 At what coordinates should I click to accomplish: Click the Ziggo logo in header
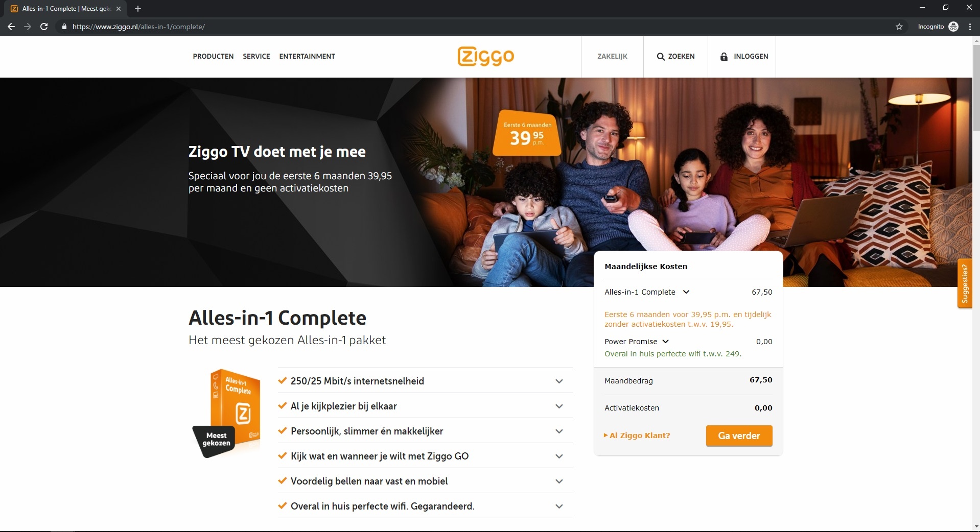point(485,57)
